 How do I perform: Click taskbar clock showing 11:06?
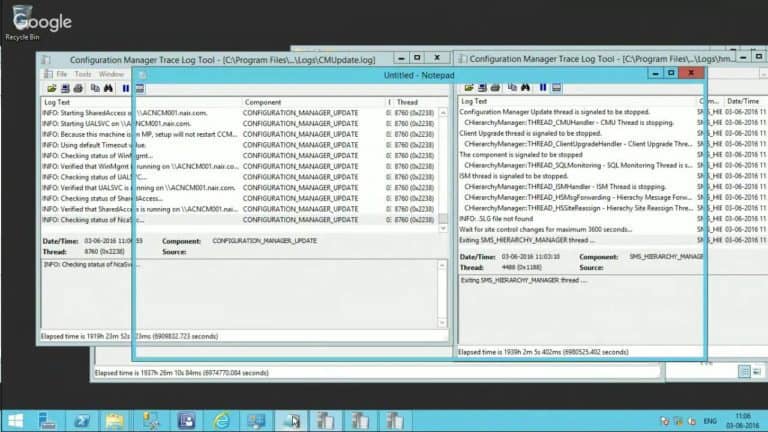pyautogui.click(x=743, y=421)
